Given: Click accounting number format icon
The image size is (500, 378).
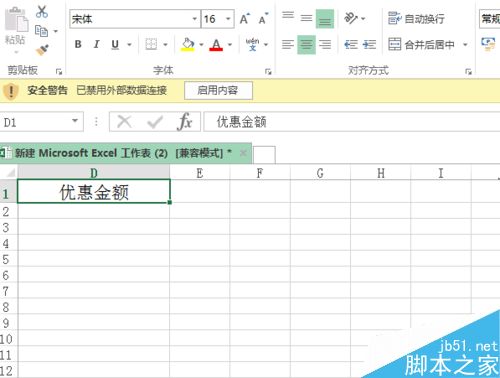Looking at the screenshot, I should click(488, 44).
